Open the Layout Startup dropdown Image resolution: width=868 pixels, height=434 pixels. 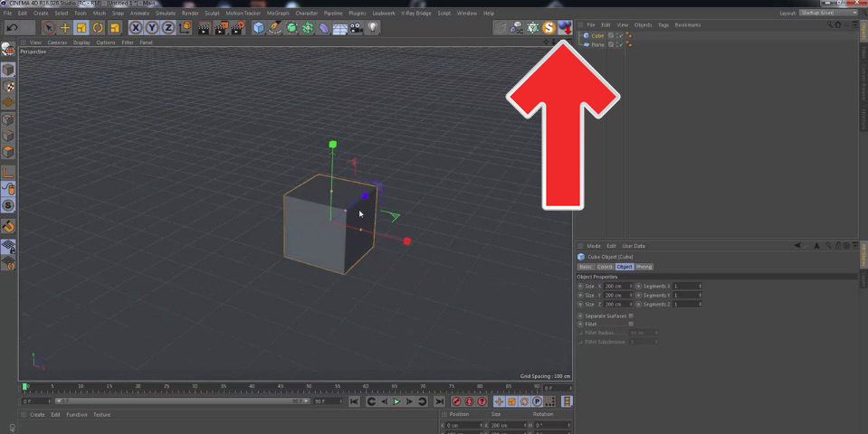pos(829,13)
